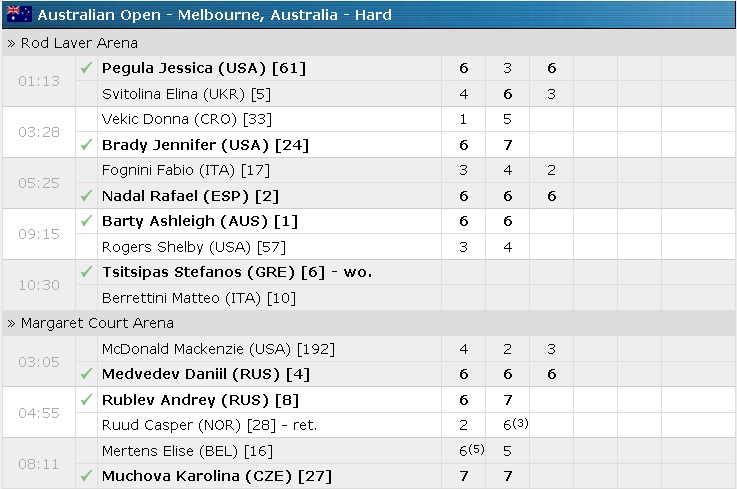
Task: Click the Australian flag icon
Action: tap(19, 15)
